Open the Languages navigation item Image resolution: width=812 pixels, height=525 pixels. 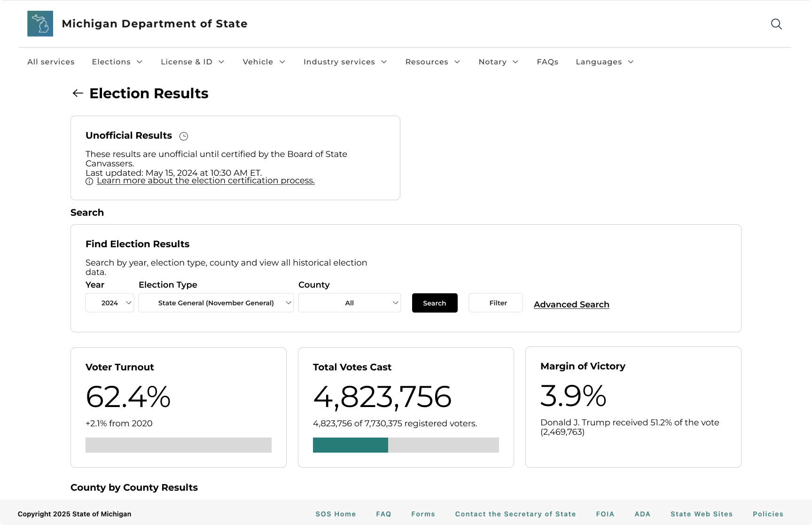(x=599, y=62)
